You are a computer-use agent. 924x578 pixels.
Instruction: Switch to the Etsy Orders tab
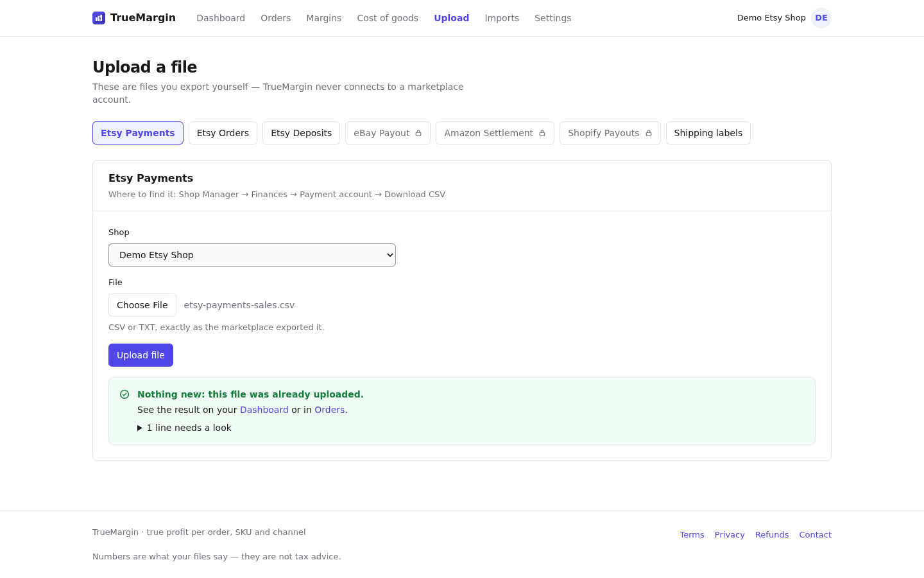pyautogui.click(x=223, y=133)
